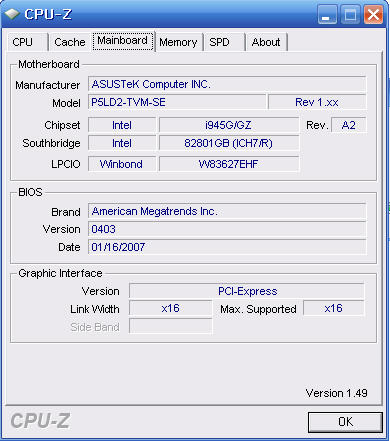390x441 pixels.
Task: Click the Version 1.49 label
Action: click(337, 393)
